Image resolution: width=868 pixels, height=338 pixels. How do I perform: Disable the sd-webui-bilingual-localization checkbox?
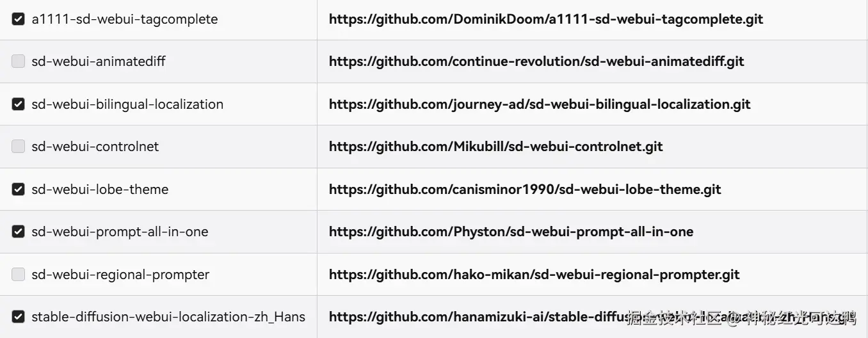coord(19,104)
